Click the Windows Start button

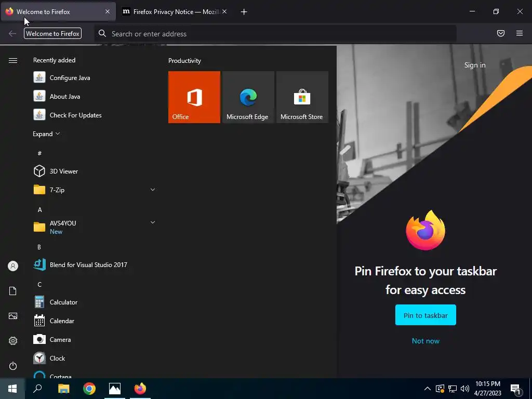click(x=12, y=389)
